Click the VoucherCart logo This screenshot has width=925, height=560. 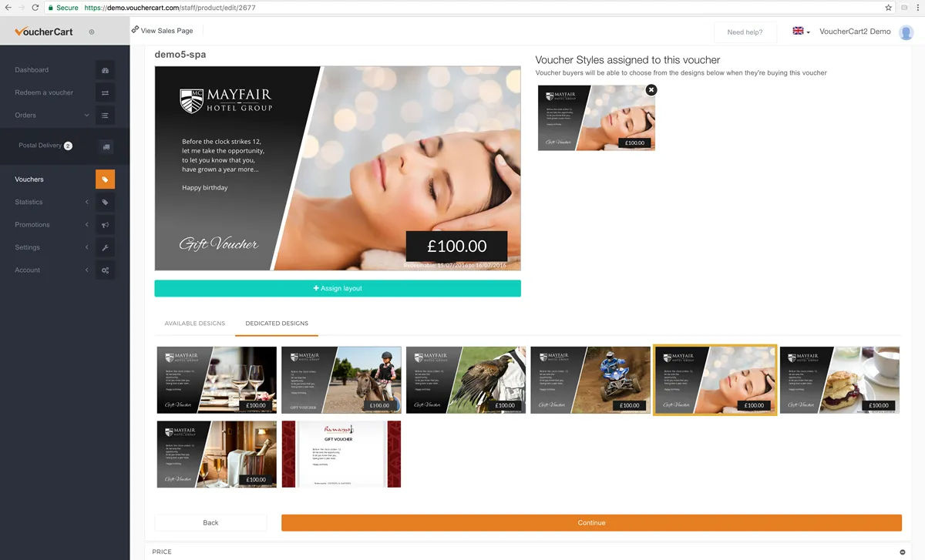pos(44,32)
